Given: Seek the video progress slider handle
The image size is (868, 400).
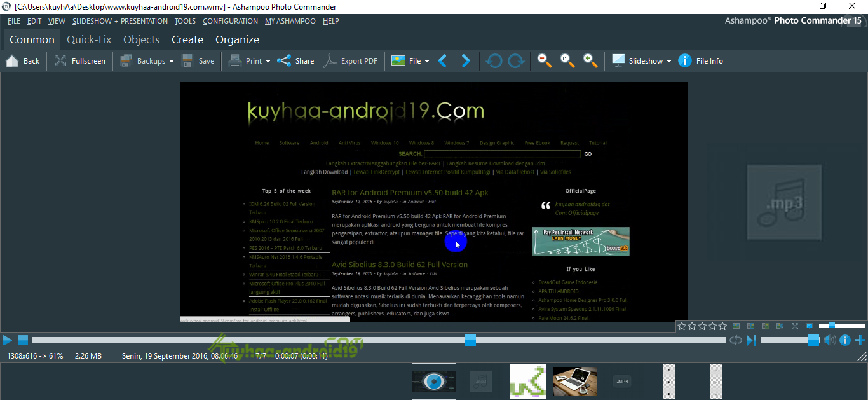Looking at the screenshot, I should (x=470, y=340).
